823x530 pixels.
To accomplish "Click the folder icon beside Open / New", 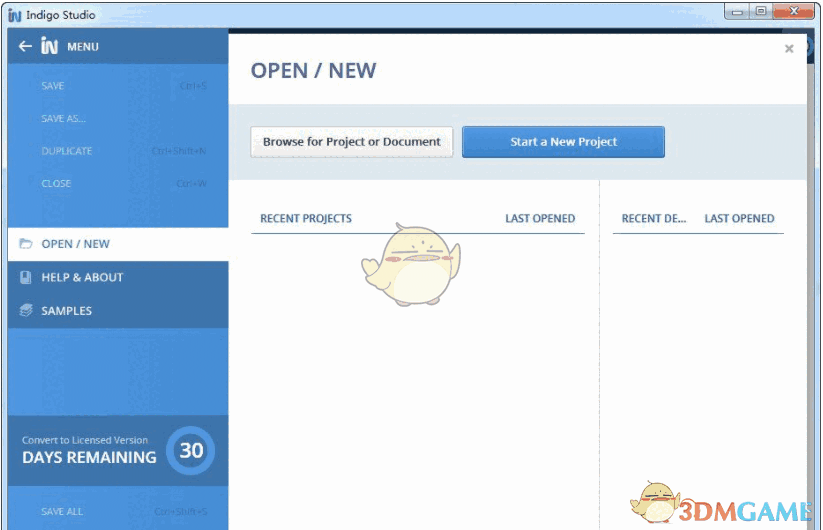I will click(x=26, y=243).
